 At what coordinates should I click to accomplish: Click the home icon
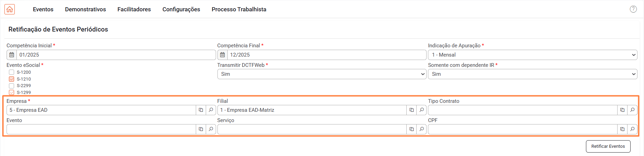coord(10,9)
